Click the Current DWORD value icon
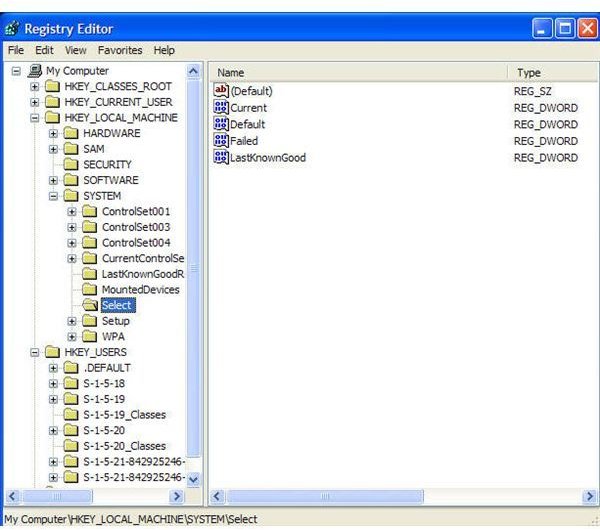Image resolution: width=600 pixels, height=530 pixels. pyautogui.click(x=221, y=108)
